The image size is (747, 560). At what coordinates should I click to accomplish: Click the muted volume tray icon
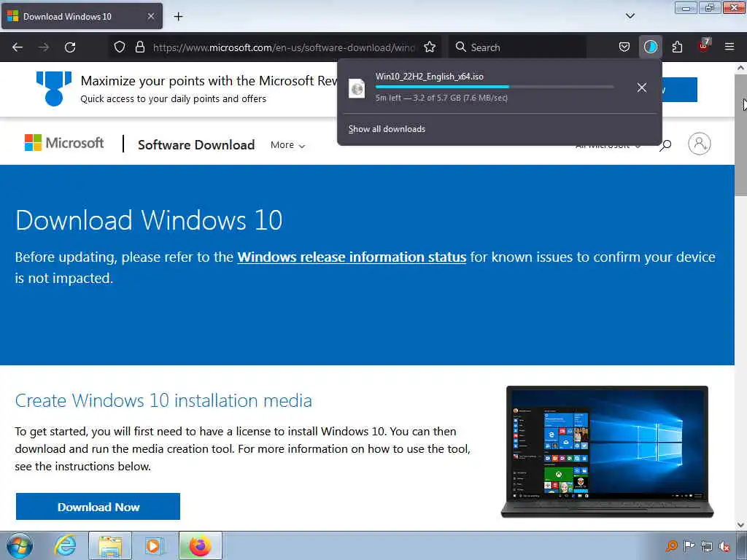click(724, 546)
